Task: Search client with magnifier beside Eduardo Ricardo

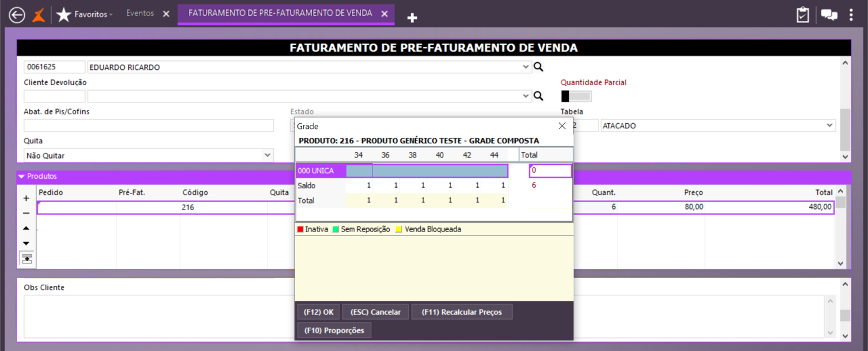Action: click(x=538, y=67)
